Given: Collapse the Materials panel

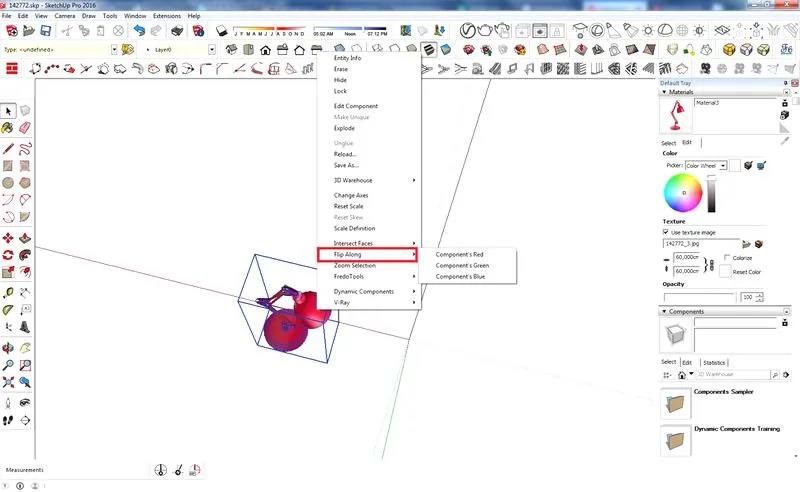Looking at the screenshot, I should [x=664, y=92].
